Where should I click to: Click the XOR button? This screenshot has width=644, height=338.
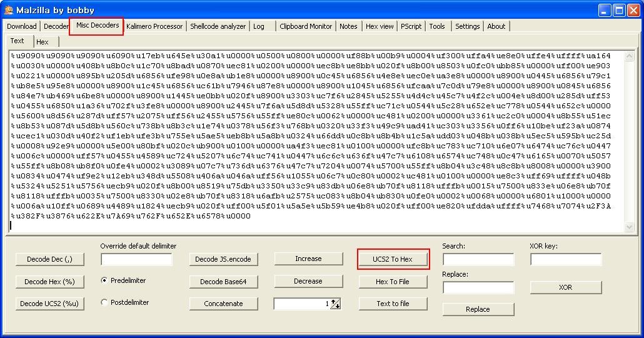[x=566, y=287]
